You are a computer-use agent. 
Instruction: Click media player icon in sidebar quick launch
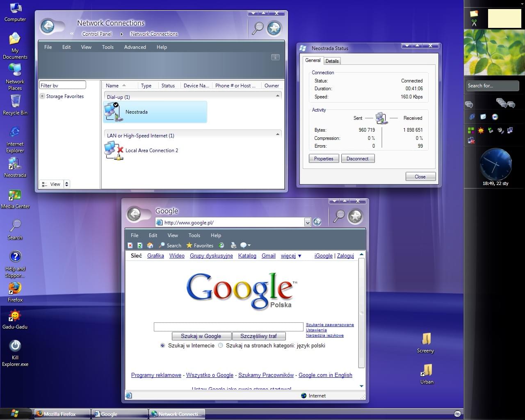(x=495, y=117)
